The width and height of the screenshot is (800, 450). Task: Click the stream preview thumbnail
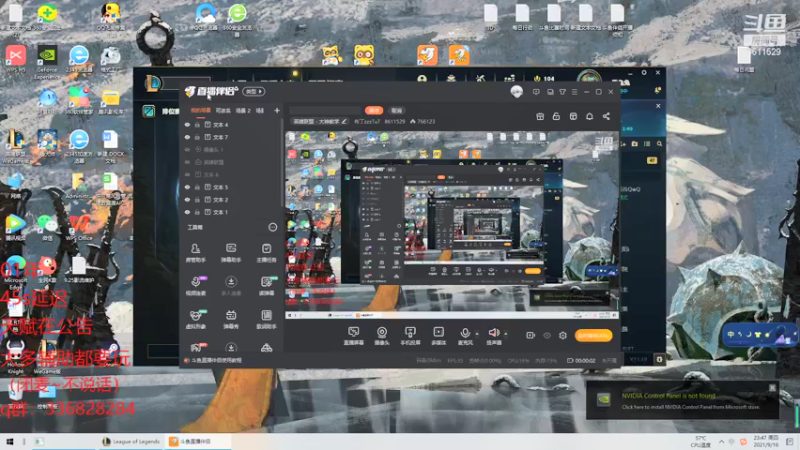click(x=452, y=224)
